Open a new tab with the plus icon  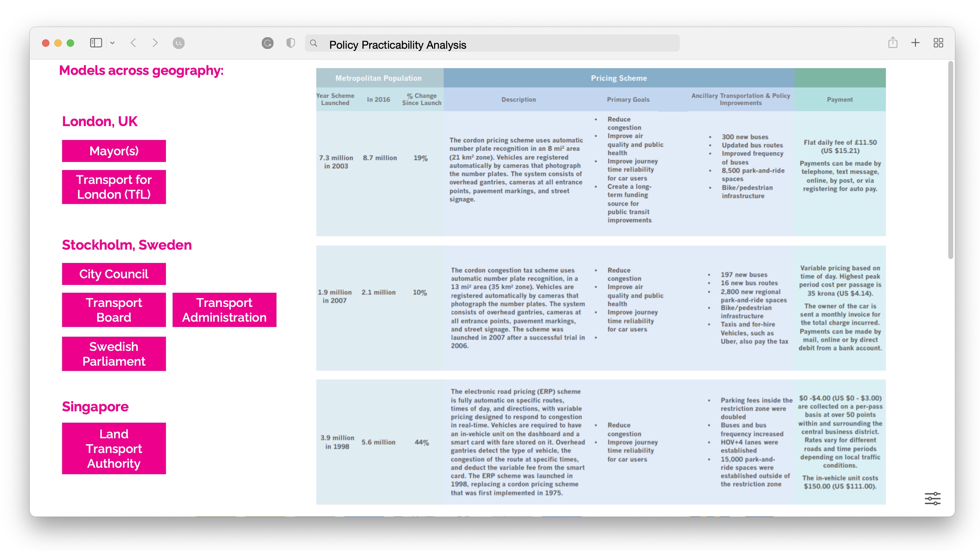pyautogui.click(x=915, y=43)
